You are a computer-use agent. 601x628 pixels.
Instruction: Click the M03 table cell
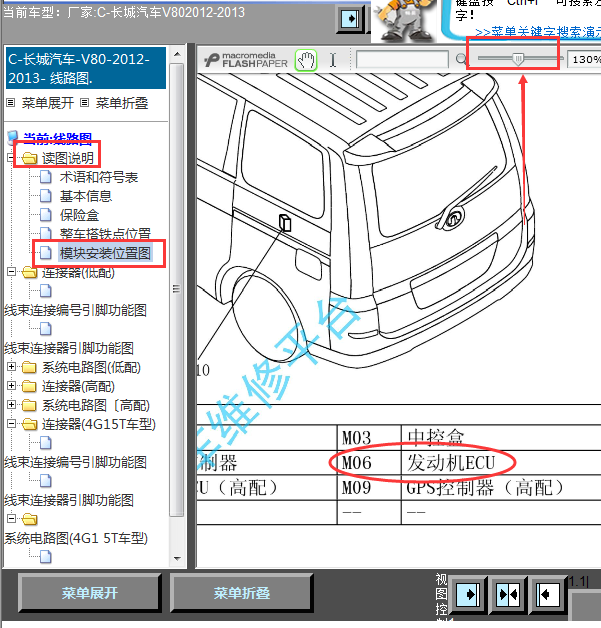click(369, 438)
